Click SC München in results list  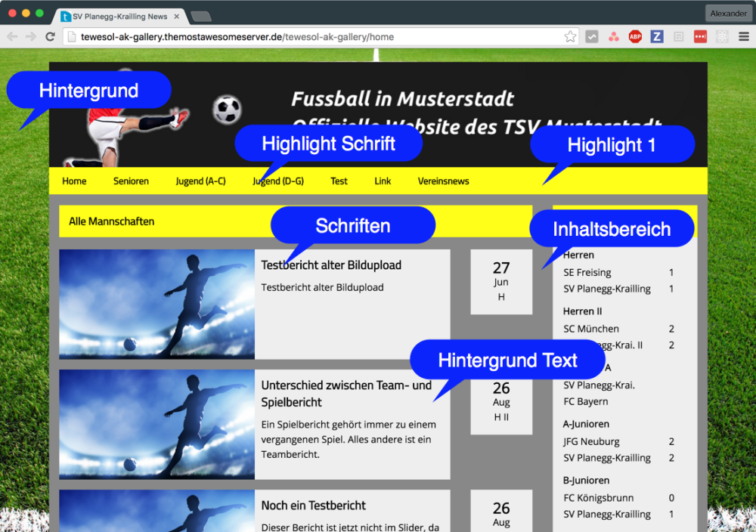point(591,329)
